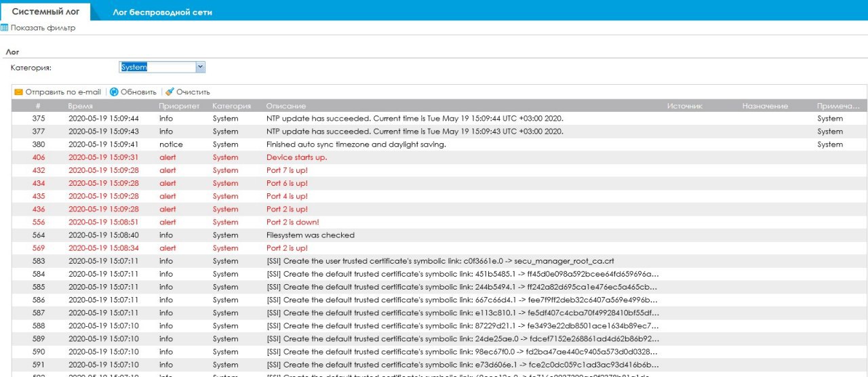Click the Источник column header
Viewport: 868px width, 377px height.
point(684,106)
